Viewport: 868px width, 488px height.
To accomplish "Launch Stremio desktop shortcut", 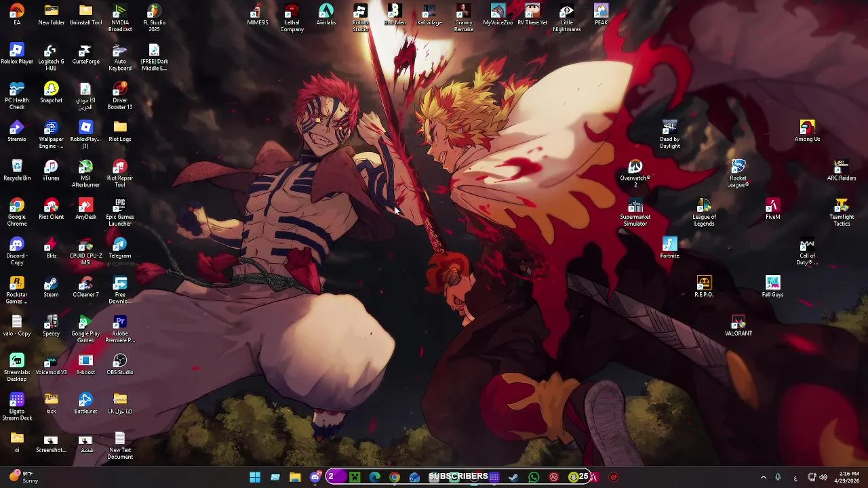I will 17,131.
